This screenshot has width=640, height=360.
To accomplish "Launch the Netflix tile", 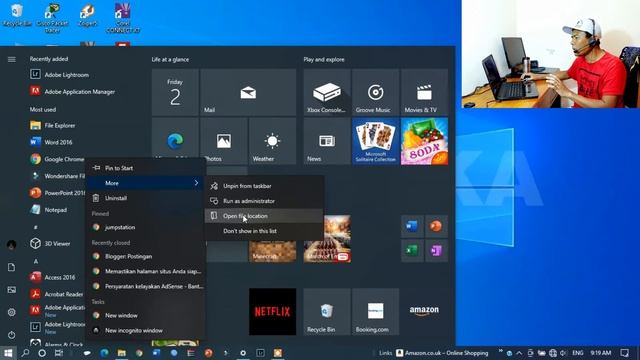I will pos(272,312).
